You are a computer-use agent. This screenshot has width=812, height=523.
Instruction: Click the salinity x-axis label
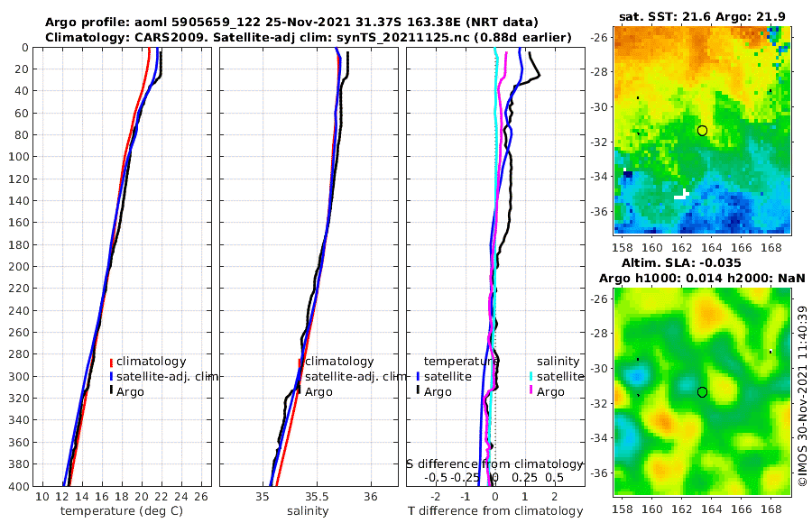308,511
